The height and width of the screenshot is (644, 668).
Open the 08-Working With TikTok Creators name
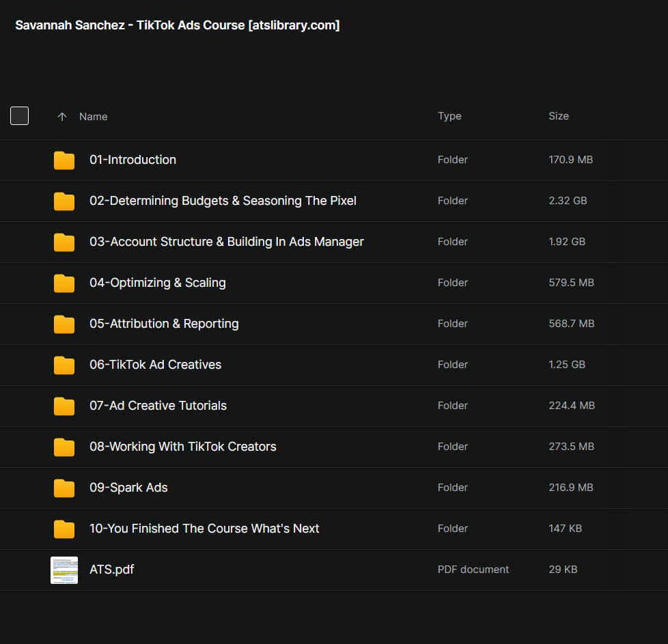183,447
